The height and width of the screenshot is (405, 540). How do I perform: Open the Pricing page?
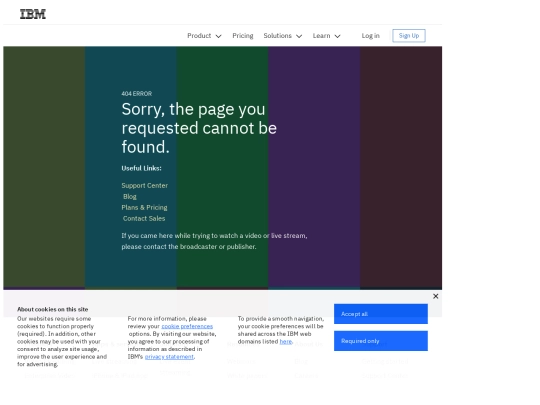click(243, 35)
